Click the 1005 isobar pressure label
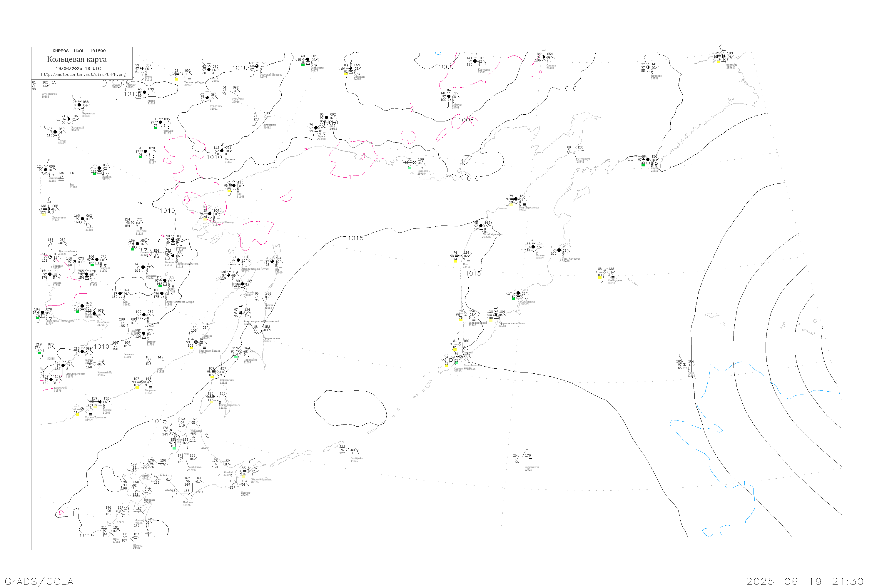Screen dimensions: 882x588 466,120
